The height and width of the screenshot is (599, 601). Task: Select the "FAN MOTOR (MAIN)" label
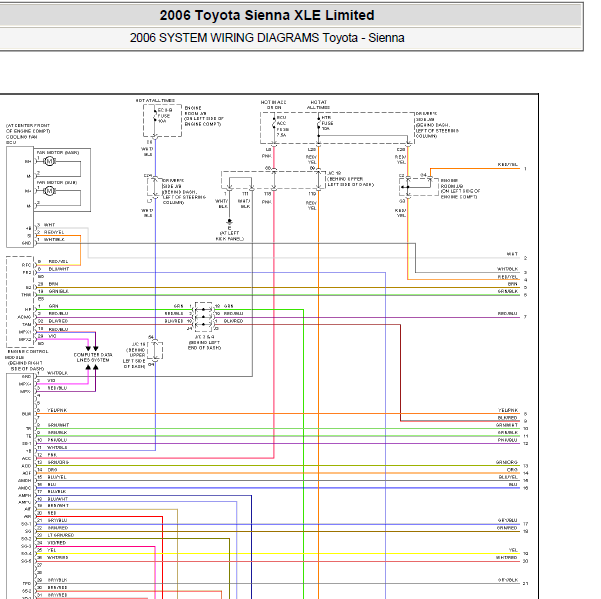point(57,153)
